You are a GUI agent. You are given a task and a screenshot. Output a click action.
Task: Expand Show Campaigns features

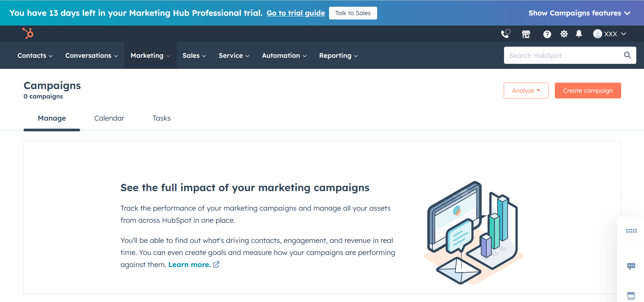[x=579, y=13]
